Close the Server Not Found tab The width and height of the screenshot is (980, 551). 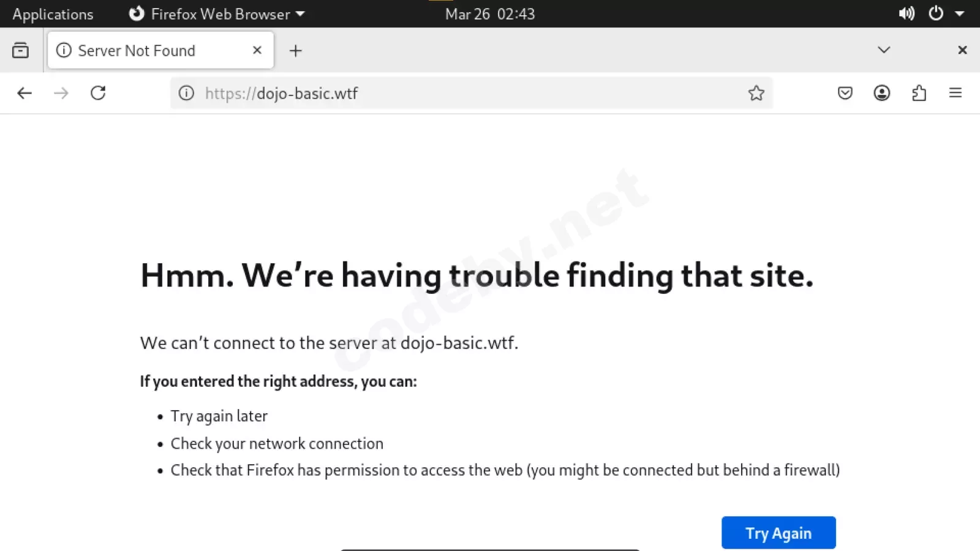click(x=257, y=50)
